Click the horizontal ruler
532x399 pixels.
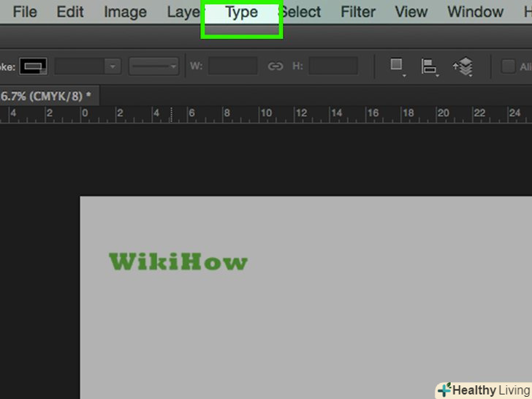[266, 114]
